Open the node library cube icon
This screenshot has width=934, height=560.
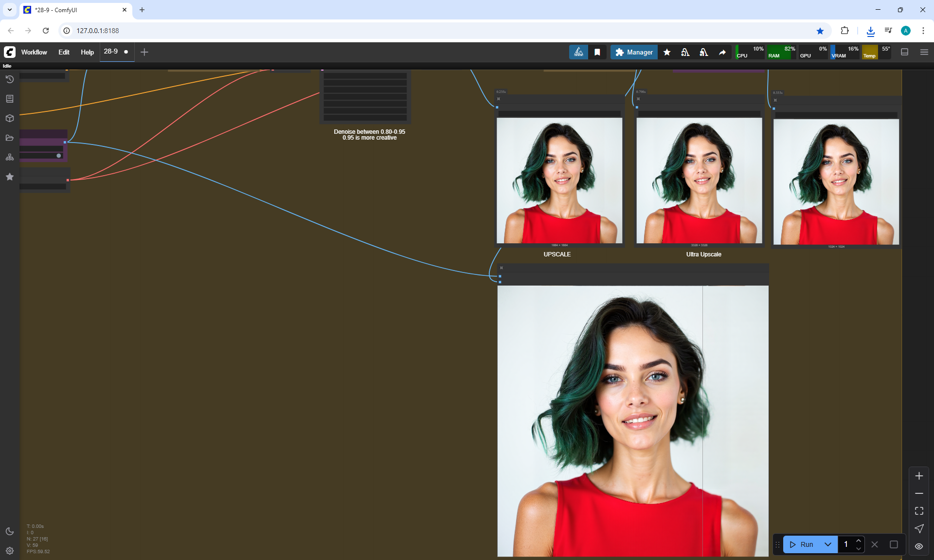coord(9,118)
